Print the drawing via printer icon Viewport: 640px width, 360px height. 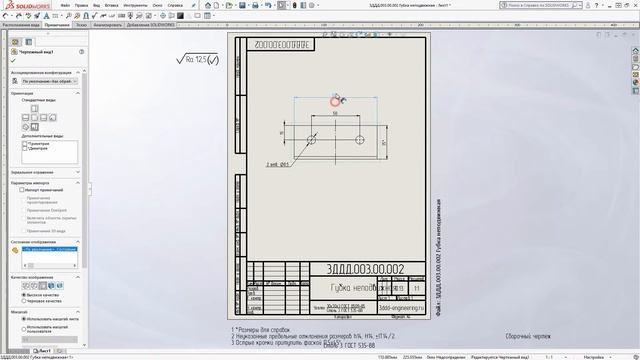[x=255, y=5]
